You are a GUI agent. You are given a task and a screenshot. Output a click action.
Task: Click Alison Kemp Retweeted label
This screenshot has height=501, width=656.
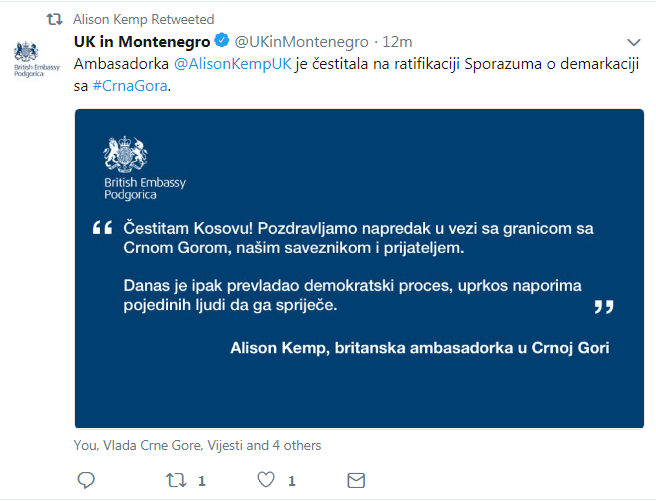(x=144, y=19)
